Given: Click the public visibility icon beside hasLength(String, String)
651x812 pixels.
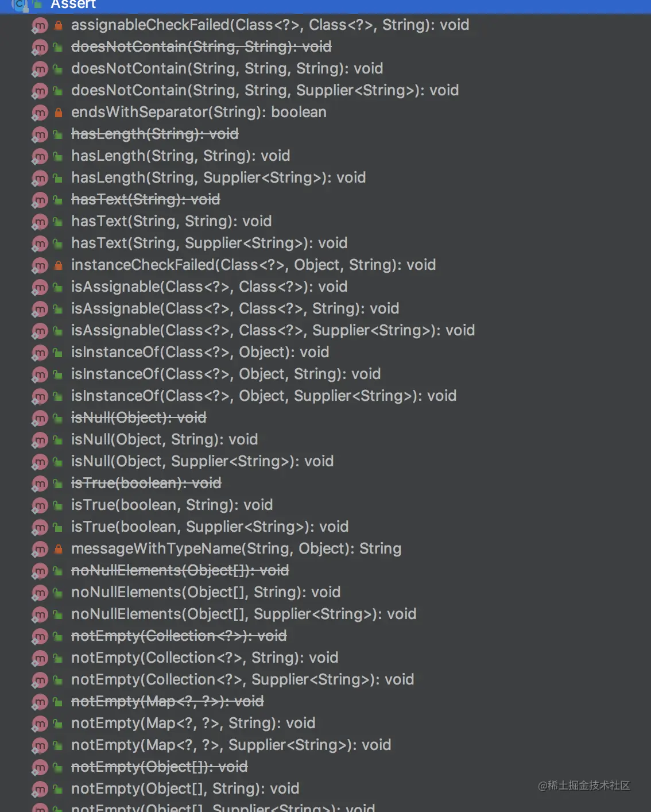Looking at the screenshot, I should pos(58,156).
